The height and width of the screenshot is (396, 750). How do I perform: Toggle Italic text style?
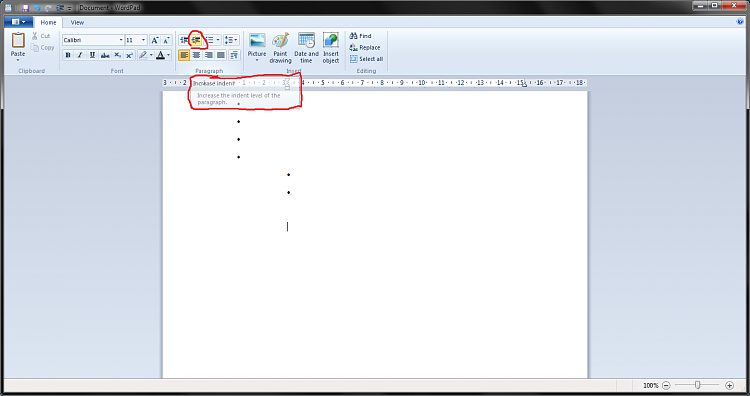(80, 55)
